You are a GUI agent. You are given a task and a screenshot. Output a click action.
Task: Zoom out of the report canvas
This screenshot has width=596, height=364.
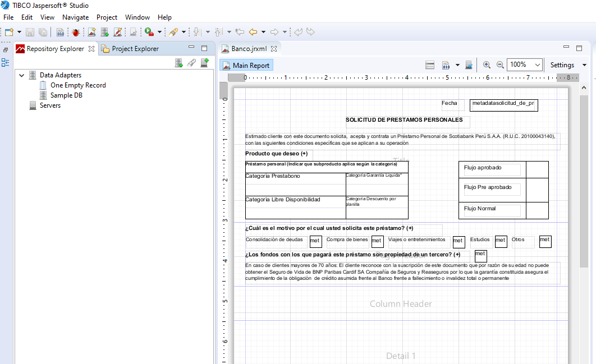500,65
